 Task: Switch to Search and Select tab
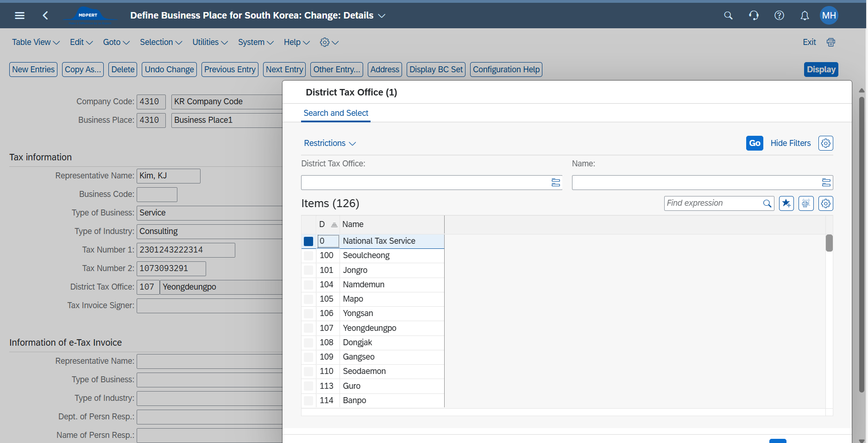point(336,113)
